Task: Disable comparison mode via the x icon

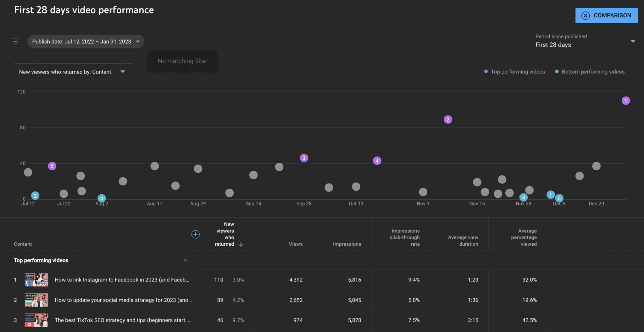Action: point(586,15)
